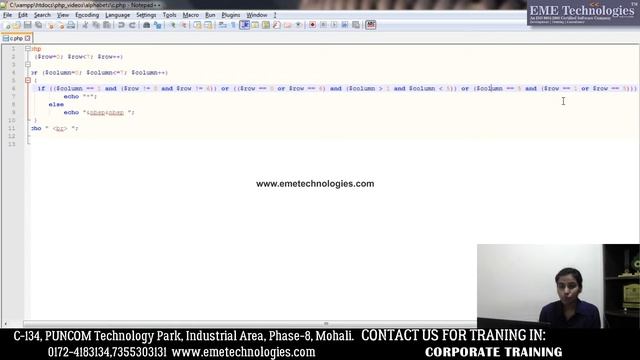Screen dimensions: 640x360
Task: Open the Function List toolbar icon
Action: tap(277, 25)
